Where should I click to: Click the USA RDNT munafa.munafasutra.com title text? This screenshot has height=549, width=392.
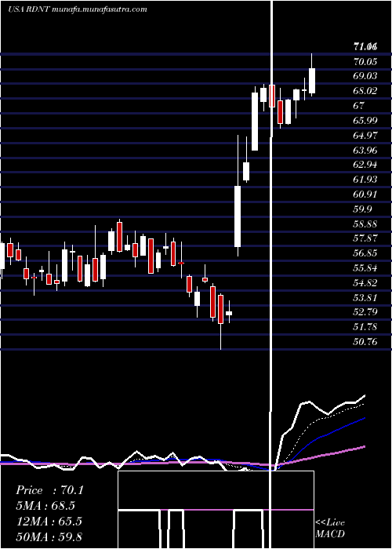click(x=78, y=9)
